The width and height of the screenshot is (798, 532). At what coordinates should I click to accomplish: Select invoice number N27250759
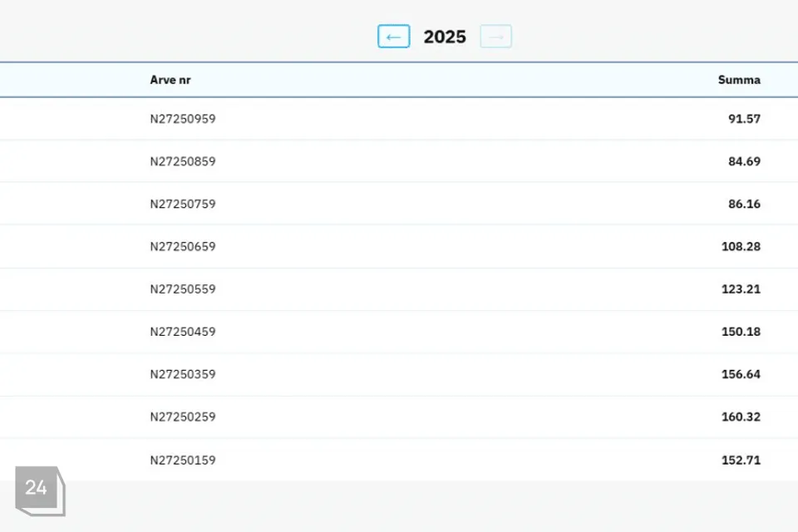point(183,204)
